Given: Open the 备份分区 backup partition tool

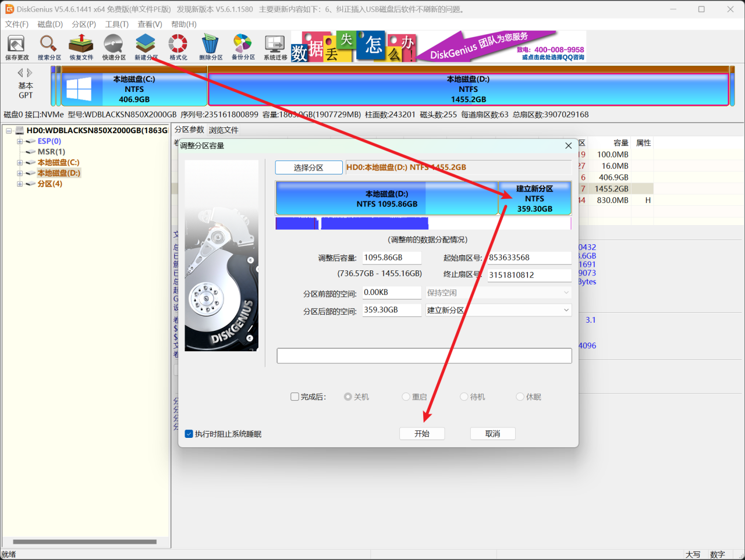Looking at the screenshot, I should pyautogui.click(x=243, y=47).
